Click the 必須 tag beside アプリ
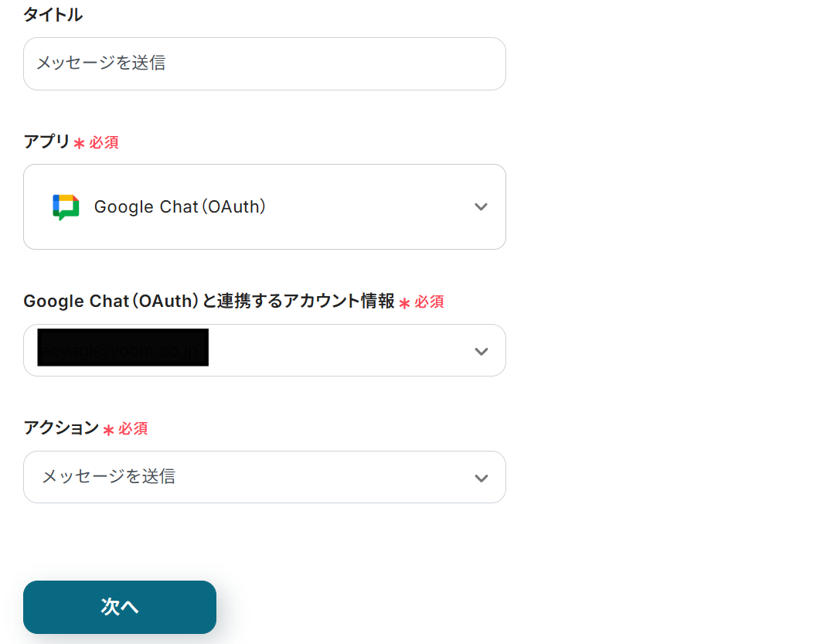 pyautogui.click(x=104, y=143)
